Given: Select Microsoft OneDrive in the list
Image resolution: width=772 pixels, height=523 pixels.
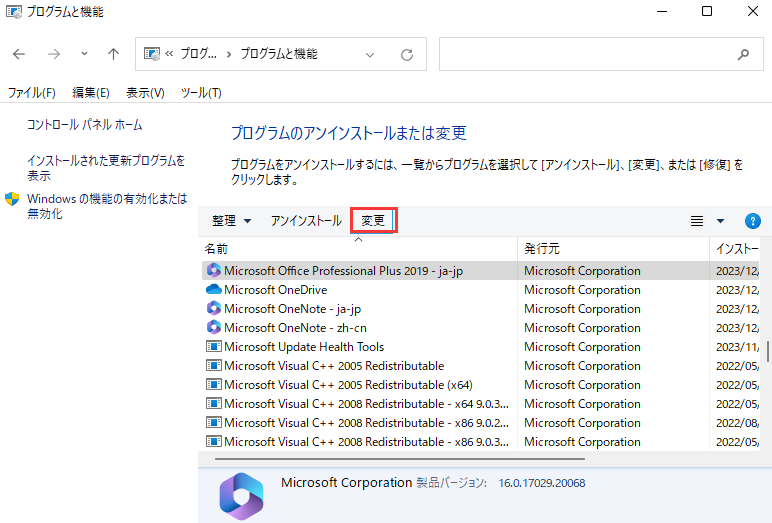Looking at the screenshot, I should click(x=481, y=290).
